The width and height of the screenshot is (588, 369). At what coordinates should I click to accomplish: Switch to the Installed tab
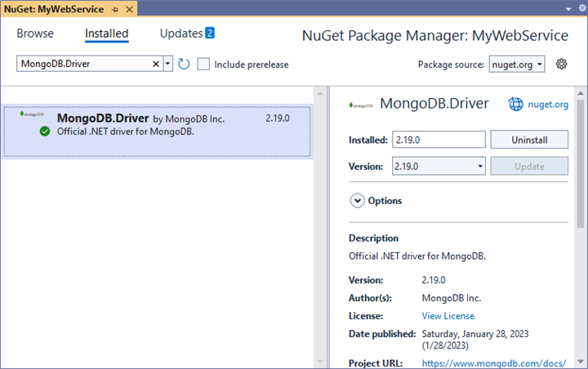click(x=106, y=33)
